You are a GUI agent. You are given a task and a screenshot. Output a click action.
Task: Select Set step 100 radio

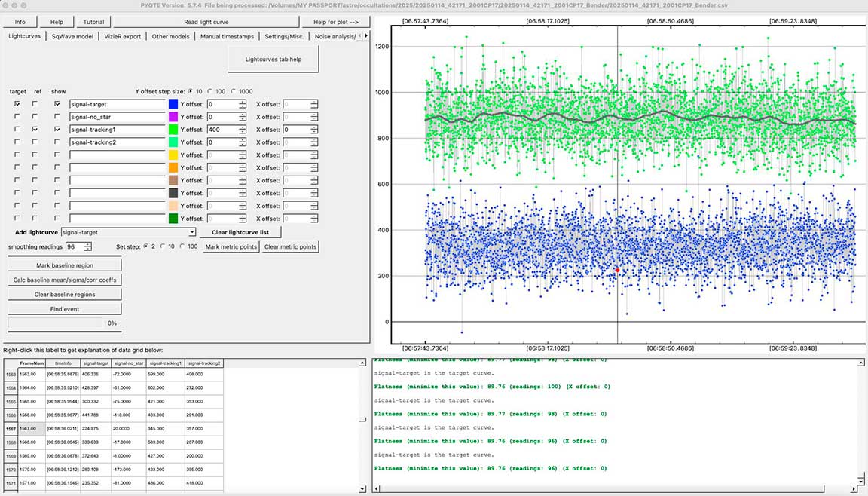[x=182, y=247]
